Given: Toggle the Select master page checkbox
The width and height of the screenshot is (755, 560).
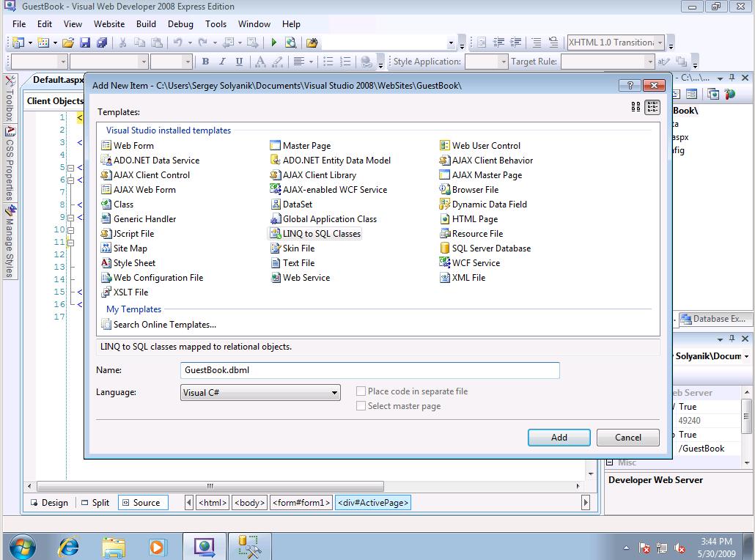Looking at the screenshot, I should pyautogui.click(x=361, y=406).
